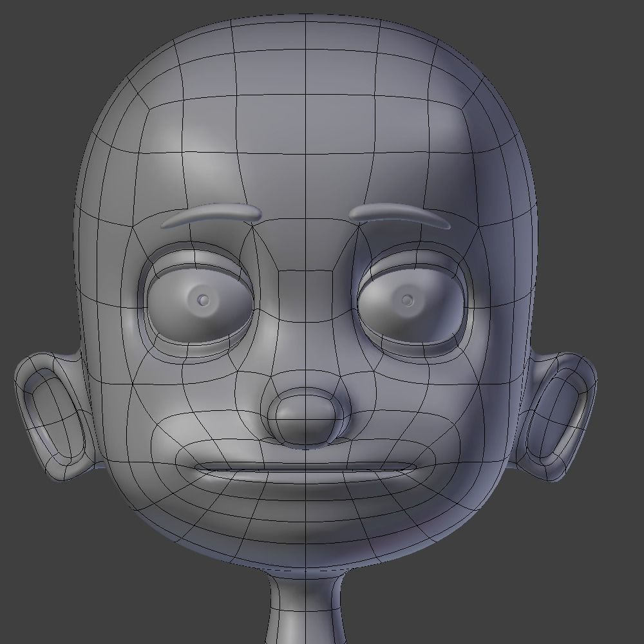
Task: Click the eyebrow above the left-side eye
Action: pyautogui.click(x=211, y=215)
